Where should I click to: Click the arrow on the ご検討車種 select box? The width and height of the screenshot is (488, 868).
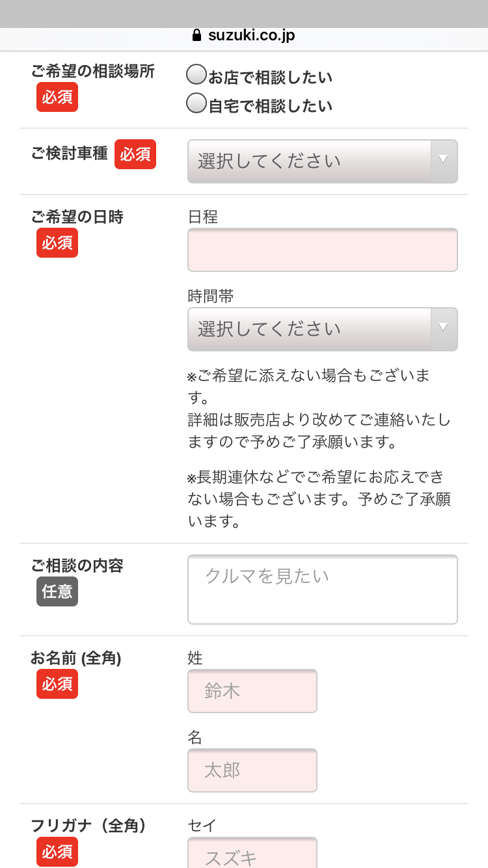(x=444, y=160)
